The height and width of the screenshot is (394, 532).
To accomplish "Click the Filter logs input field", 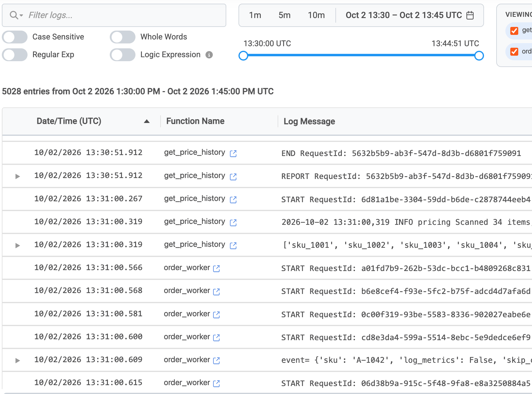I will click(114, 15).
